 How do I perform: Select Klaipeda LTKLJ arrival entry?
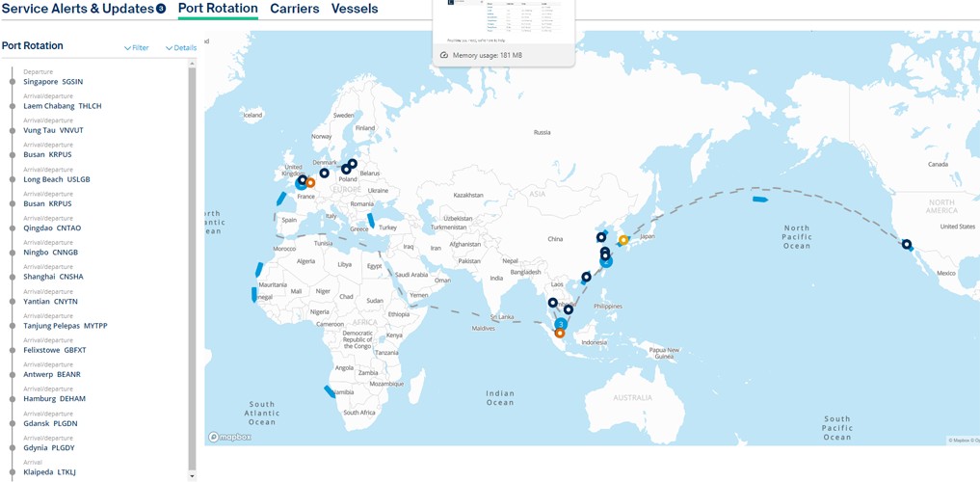coord(49,472)
